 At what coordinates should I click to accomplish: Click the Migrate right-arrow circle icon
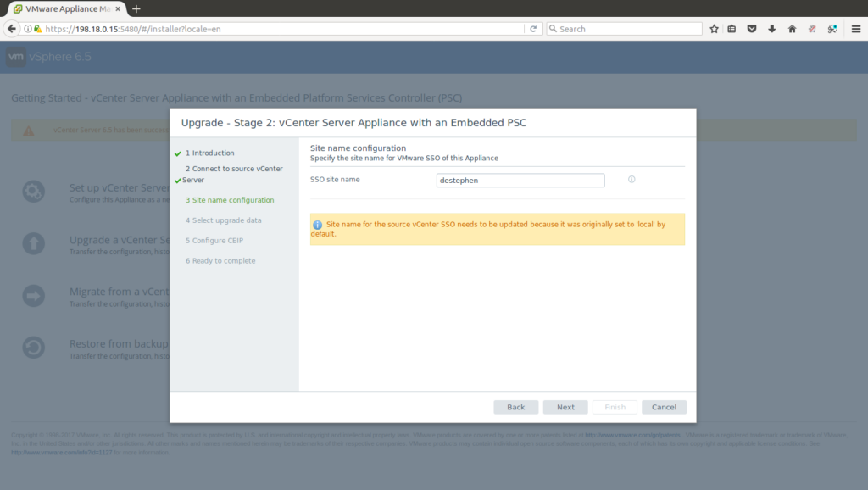tap(34, 296)
